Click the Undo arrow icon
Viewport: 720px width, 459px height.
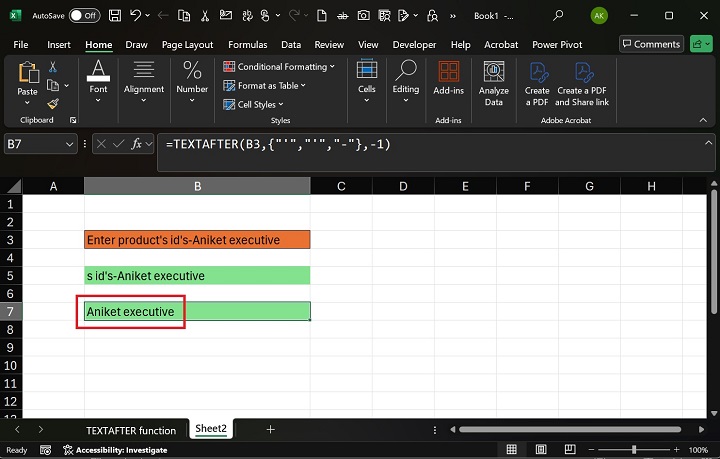point(136,15)
